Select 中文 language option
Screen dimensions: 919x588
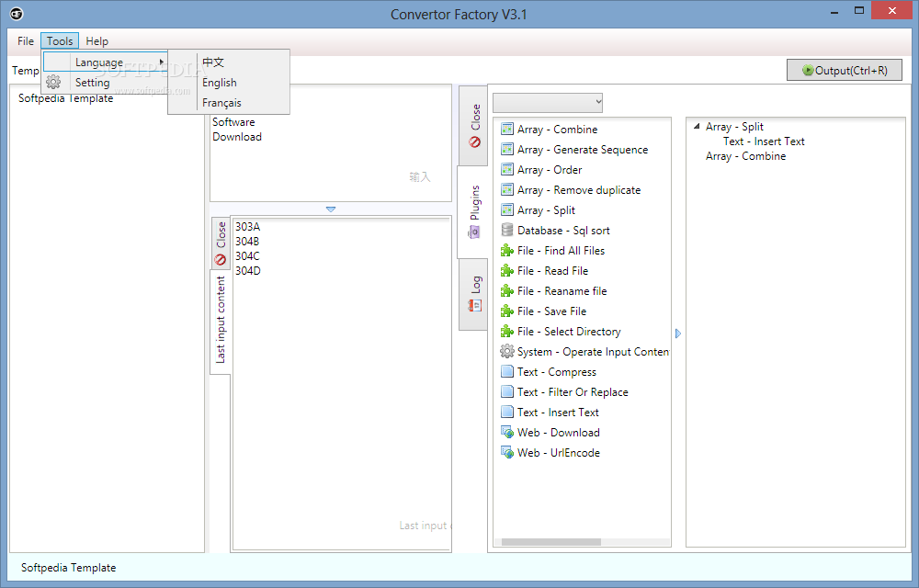(229, 62)
